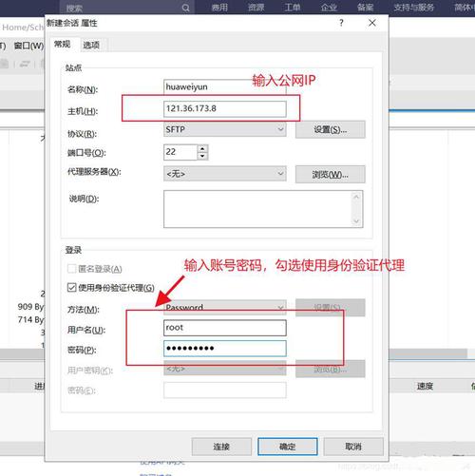Click inside the 说明 description text area
475x476 pixels.
pyautogui.click(x=263, y=209)
